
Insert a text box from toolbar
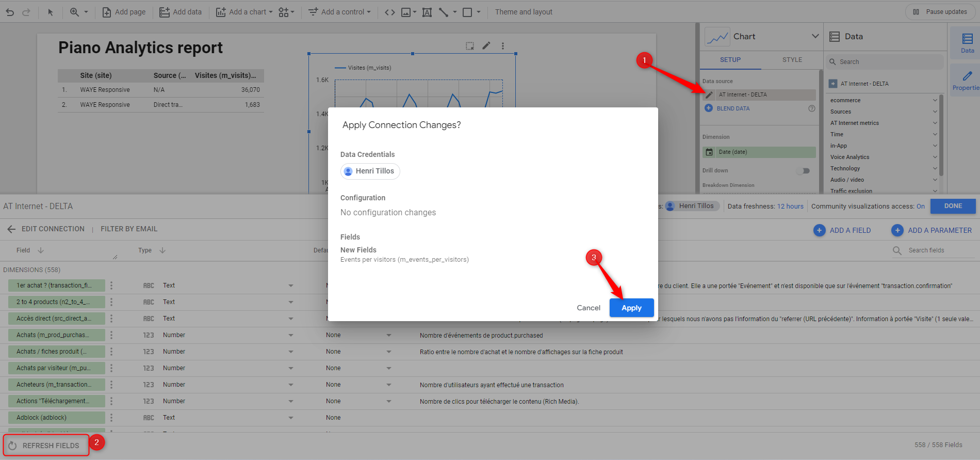click(x=427, y=12)
